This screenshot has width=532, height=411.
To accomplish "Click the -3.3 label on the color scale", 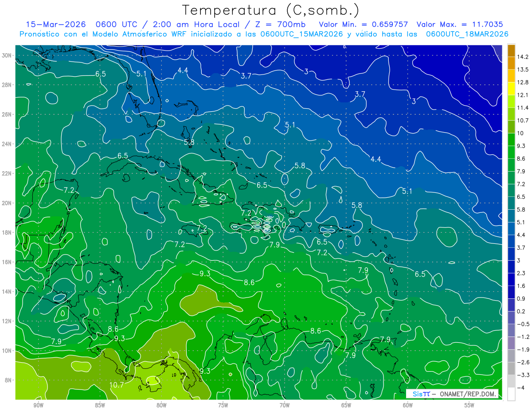I will pyautogui.click(x=523, y=375).
